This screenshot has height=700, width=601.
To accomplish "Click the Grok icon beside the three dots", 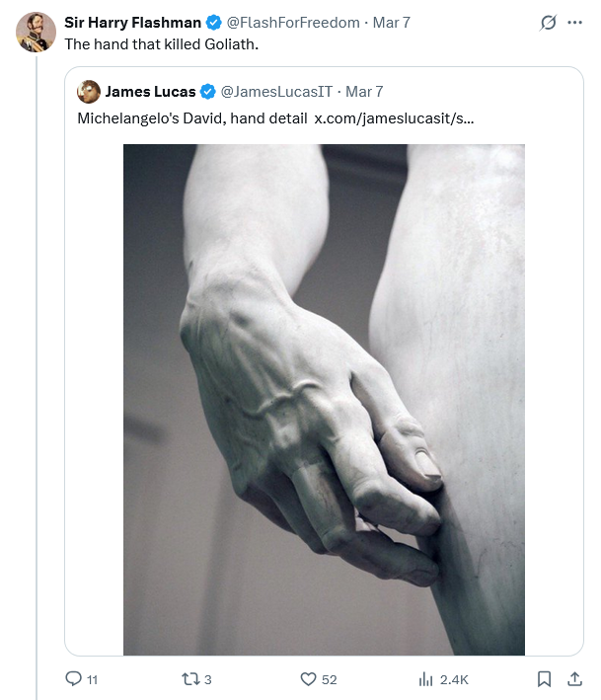I will coord(549,23).
